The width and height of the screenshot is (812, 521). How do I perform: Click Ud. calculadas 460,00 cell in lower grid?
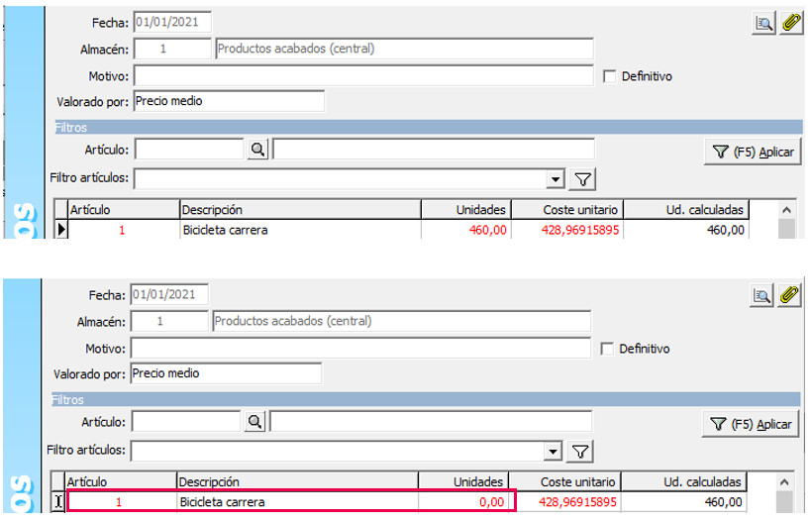click(683, 502)
